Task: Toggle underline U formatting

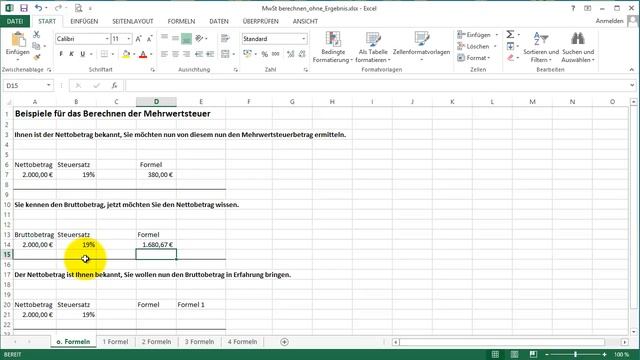Action: point(82,54)
